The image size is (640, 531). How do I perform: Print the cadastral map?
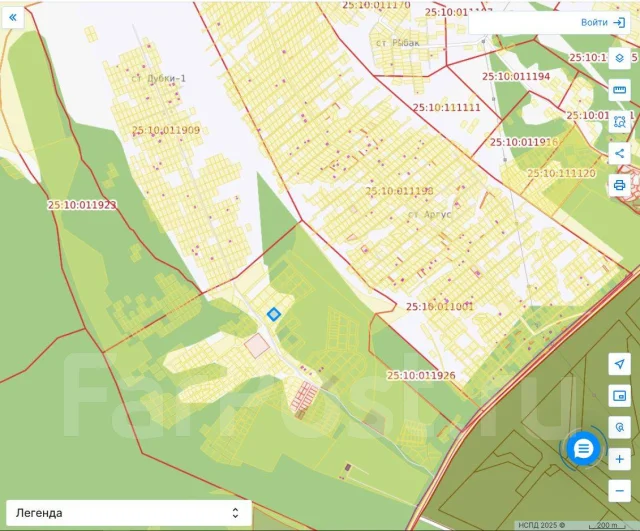[619, 185]
